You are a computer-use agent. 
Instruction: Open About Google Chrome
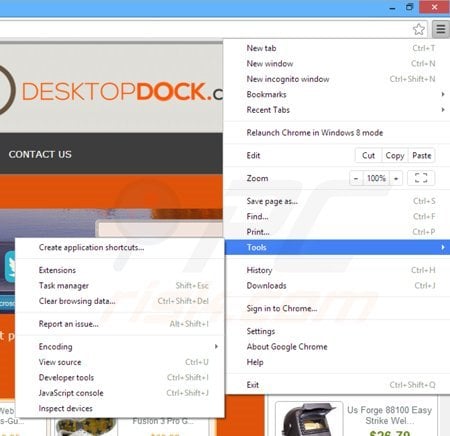pyautogui.click(x=337, y=347)
